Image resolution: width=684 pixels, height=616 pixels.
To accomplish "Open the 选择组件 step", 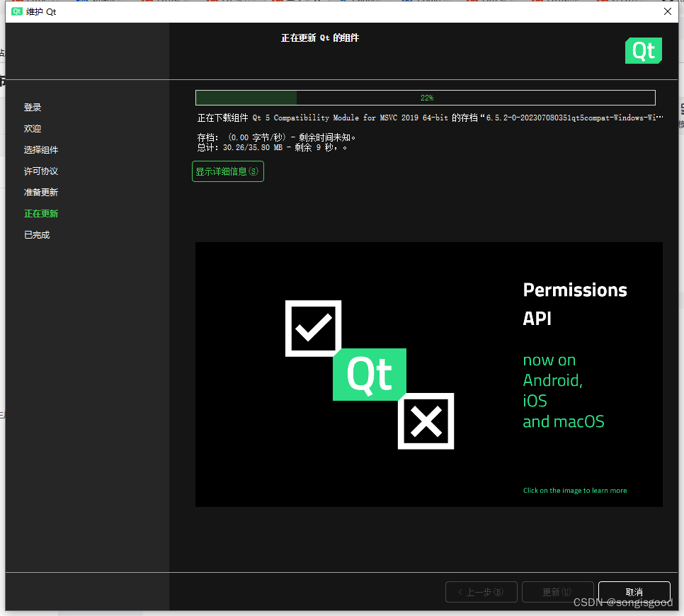I will coord(40,149).
